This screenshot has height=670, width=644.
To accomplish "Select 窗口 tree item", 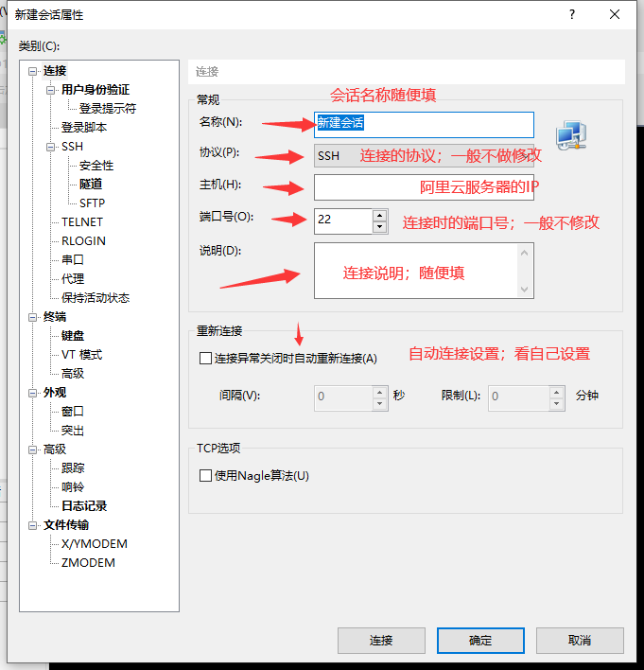I will [73, 412].
